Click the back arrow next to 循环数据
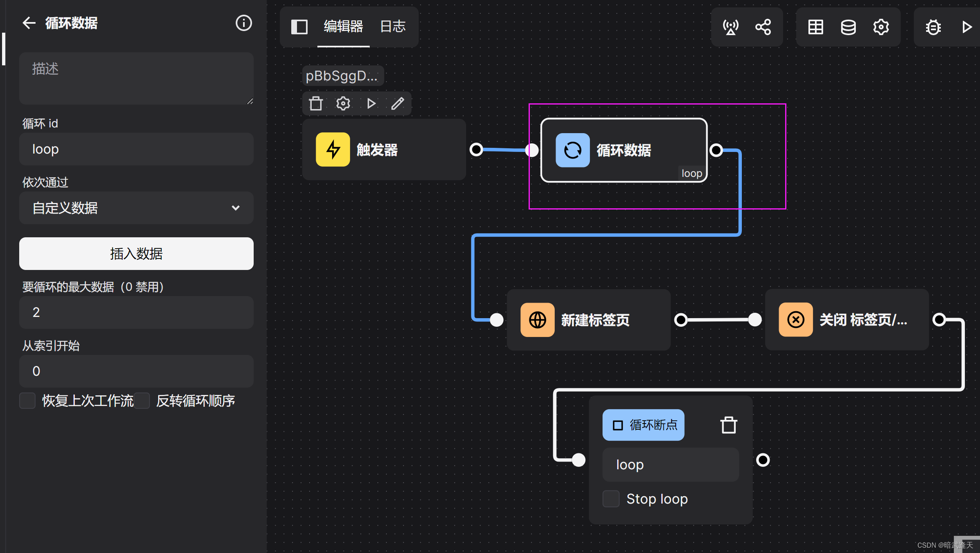The height and width of the screenshot is (553, 980). coord(29,23)
